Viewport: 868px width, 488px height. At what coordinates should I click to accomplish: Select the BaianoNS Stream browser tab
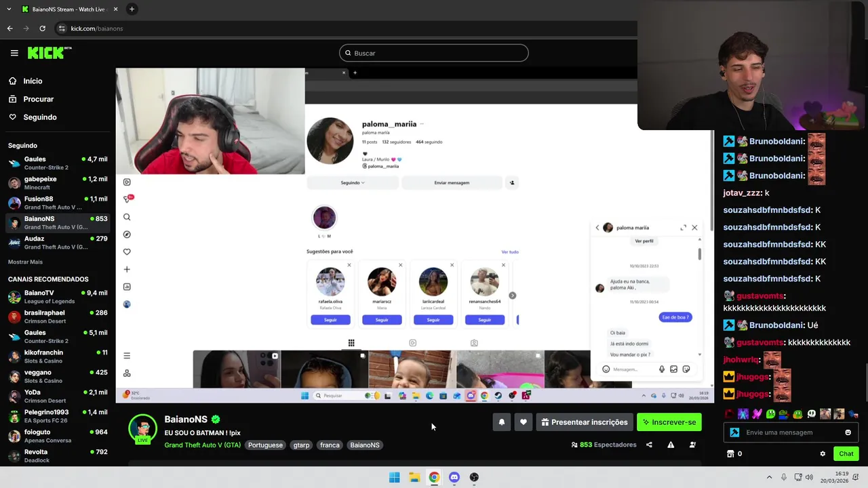tap(69, 9)
